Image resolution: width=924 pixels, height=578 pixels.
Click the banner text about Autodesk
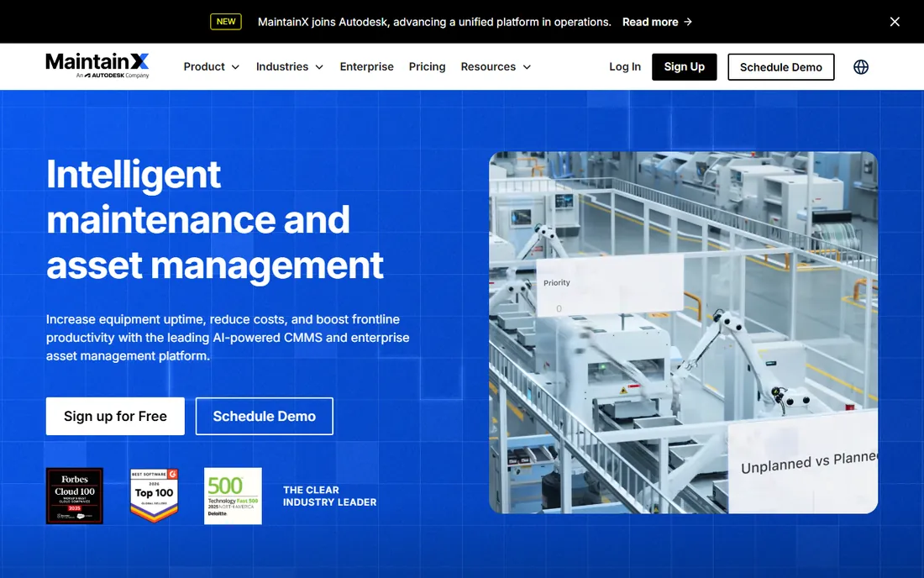tap(434, 22)
